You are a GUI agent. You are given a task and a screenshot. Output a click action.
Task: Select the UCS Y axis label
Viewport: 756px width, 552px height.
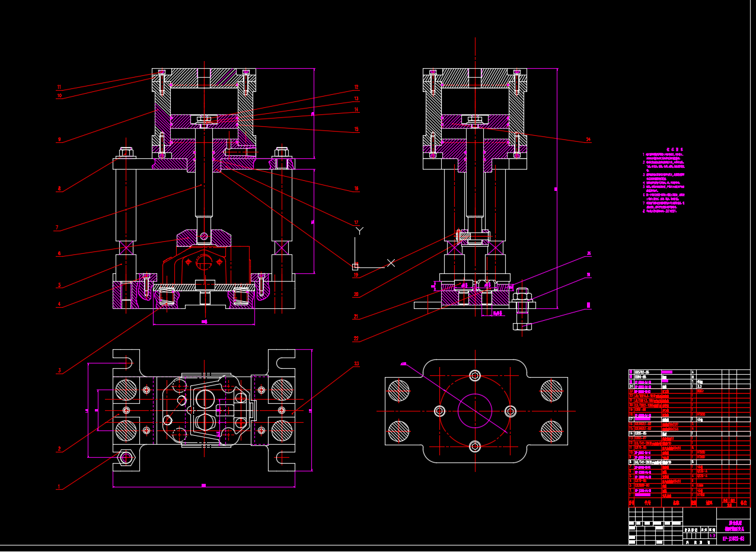[359, 231]
